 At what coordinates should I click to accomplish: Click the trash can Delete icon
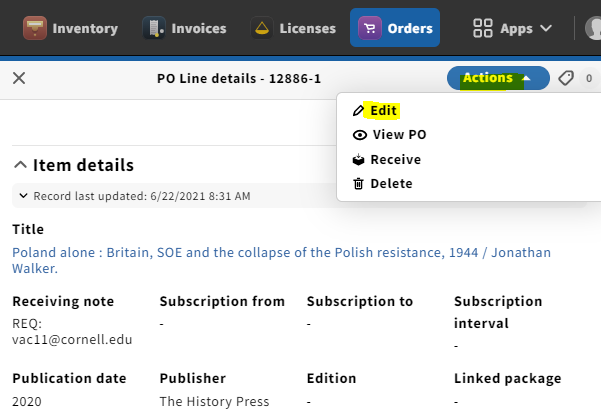(x=358, y=184)
